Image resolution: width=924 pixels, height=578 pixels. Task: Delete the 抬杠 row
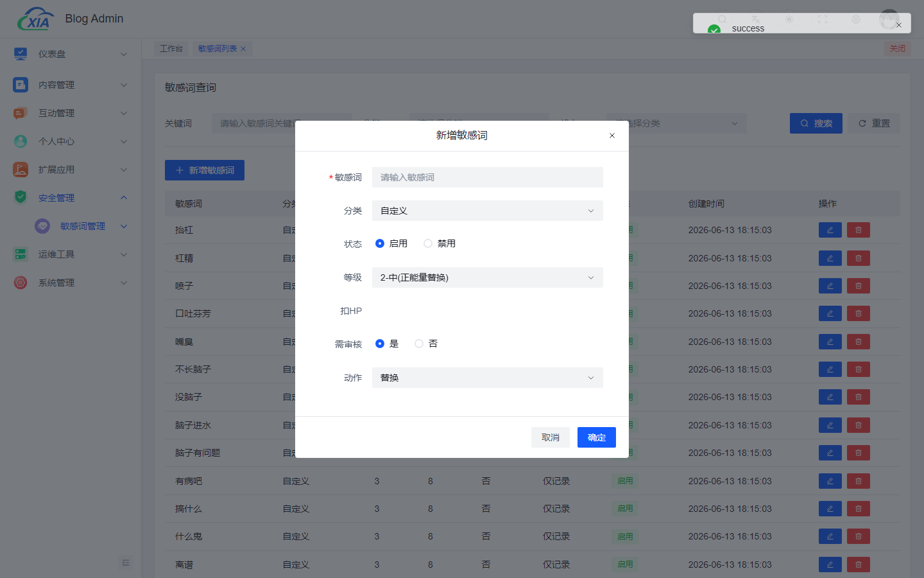[x=858, y=230]
